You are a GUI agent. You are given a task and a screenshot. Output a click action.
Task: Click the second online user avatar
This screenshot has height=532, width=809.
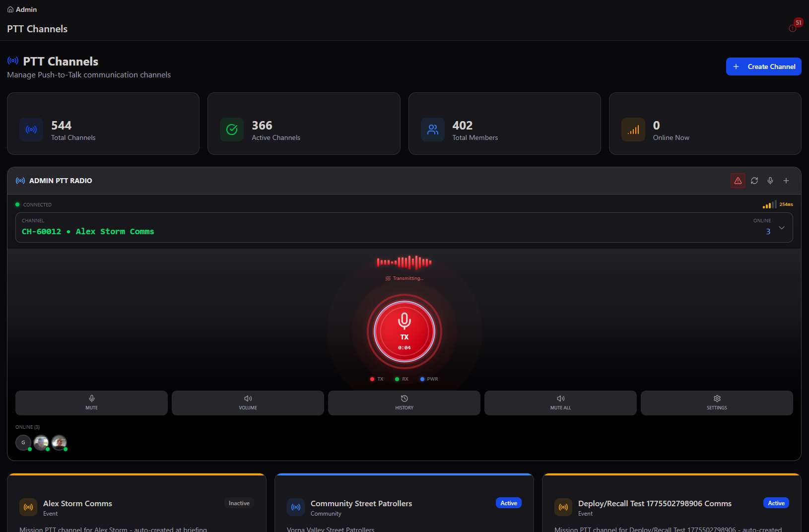click(x=41, y=442)
